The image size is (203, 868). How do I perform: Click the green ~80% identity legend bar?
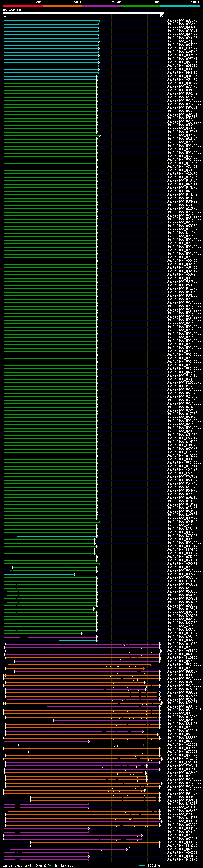[x=141, y=6]
